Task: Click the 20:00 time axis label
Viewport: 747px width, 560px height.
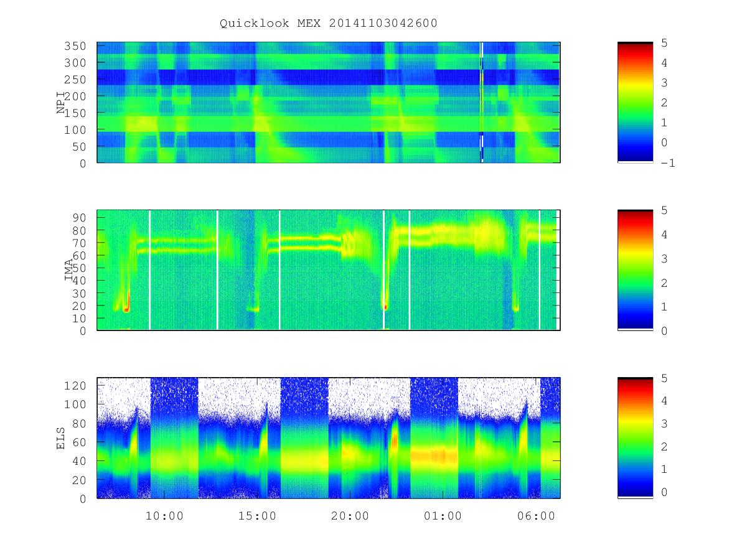Action: pos(350,516)
